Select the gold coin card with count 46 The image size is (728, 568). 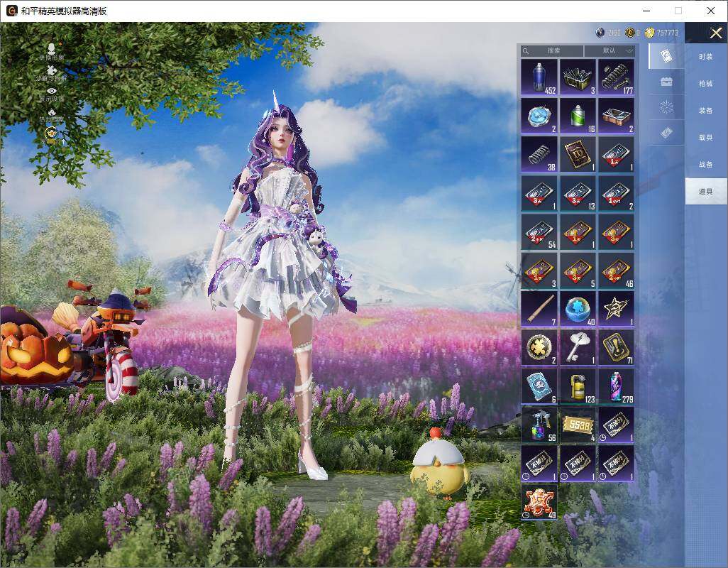pos(616,271)
